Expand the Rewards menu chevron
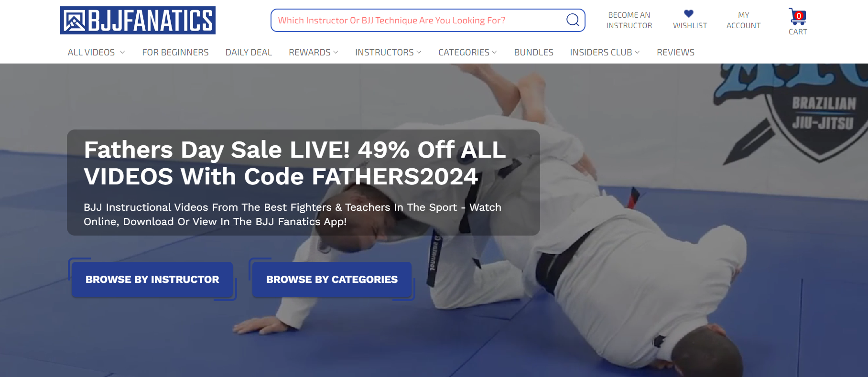Image resolution: width=868 pixels, height=377 pixels. [336, 53]
